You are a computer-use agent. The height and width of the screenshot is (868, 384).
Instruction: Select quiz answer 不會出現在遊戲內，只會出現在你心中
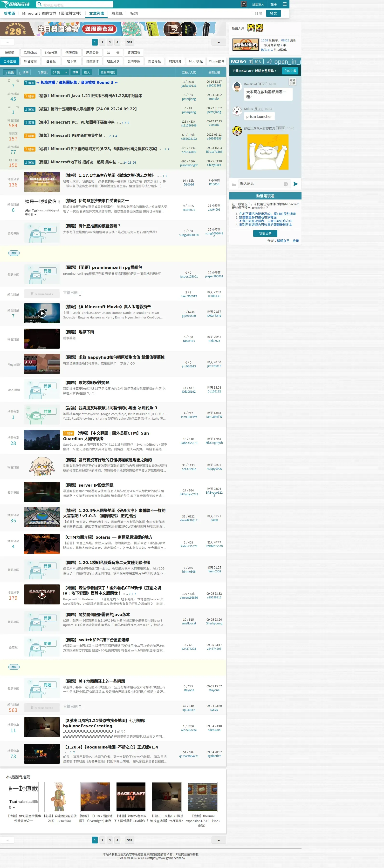click(266, 221)
